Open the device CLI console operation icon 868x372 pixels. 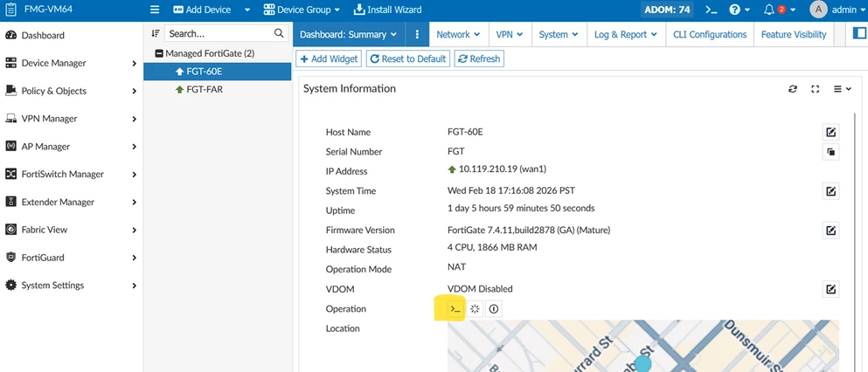coord(455,309)
